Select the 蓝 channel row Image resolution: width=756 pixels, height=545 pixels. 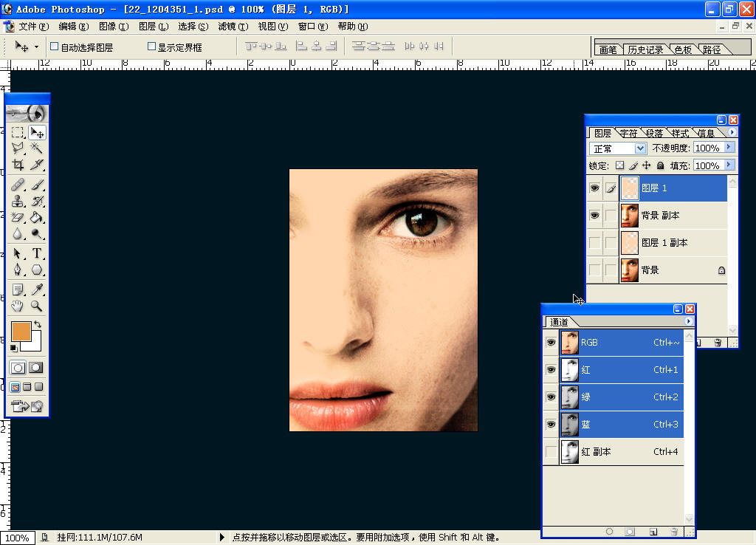(x=614, y=425)
